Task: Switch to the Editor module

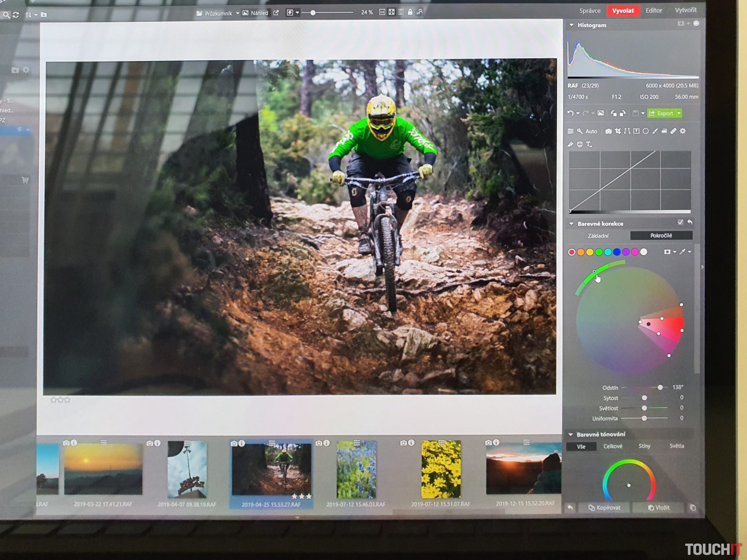Action: [x=653, y=11]
